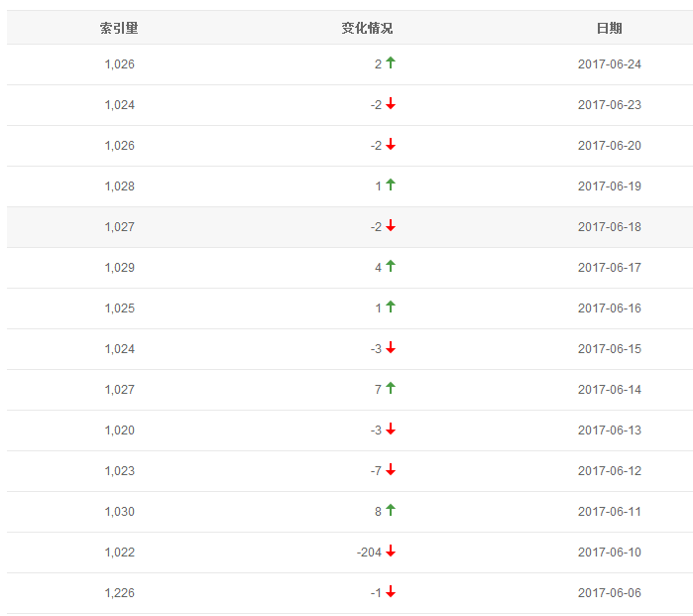Select the date 2017-06-24
The image size is (693, 616).
pos(610,64)
